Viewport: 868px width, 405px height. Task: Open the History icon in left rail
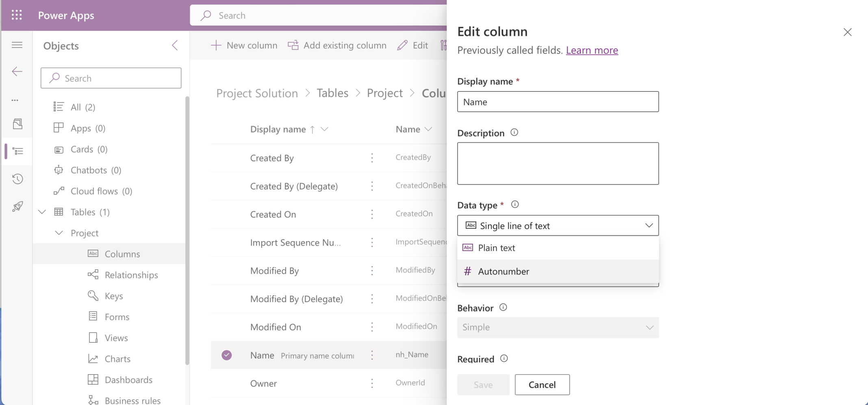pos(17,179)
